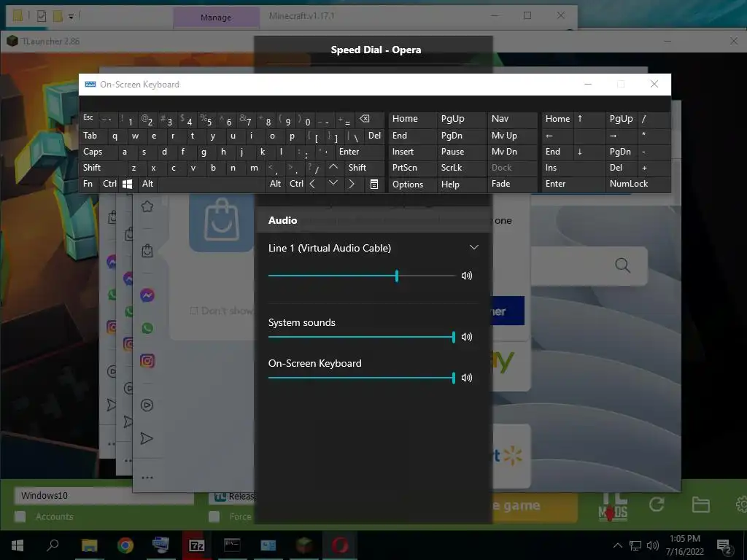Expand the Line 1 audio device dropdown
This screenshot has height=560, width=747.
pyautogui.click(x=473, y=247)
